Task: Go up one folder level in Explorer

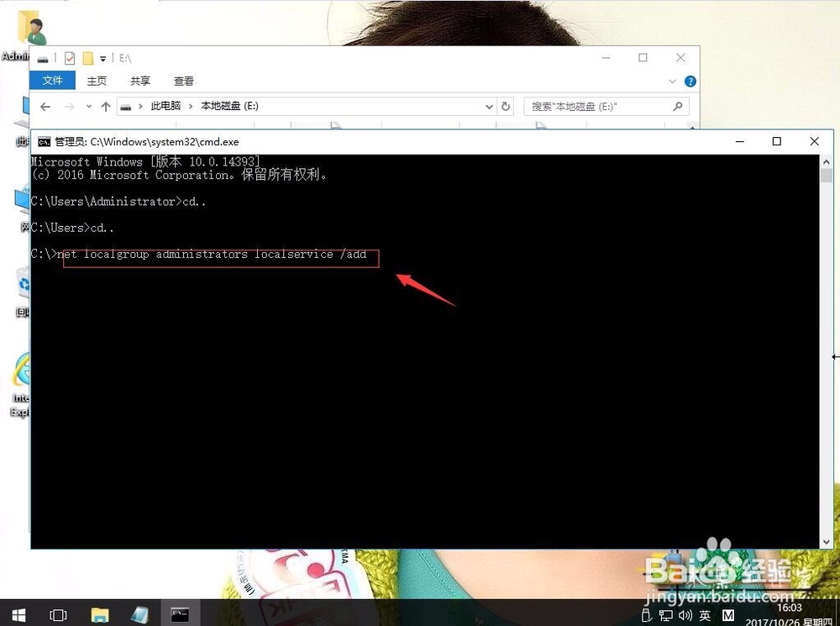Action: (106, 107)
